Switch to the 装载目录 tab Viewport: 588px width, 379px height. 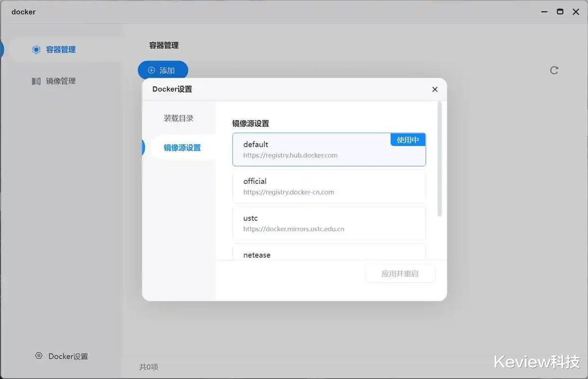(x=179, y=118)
